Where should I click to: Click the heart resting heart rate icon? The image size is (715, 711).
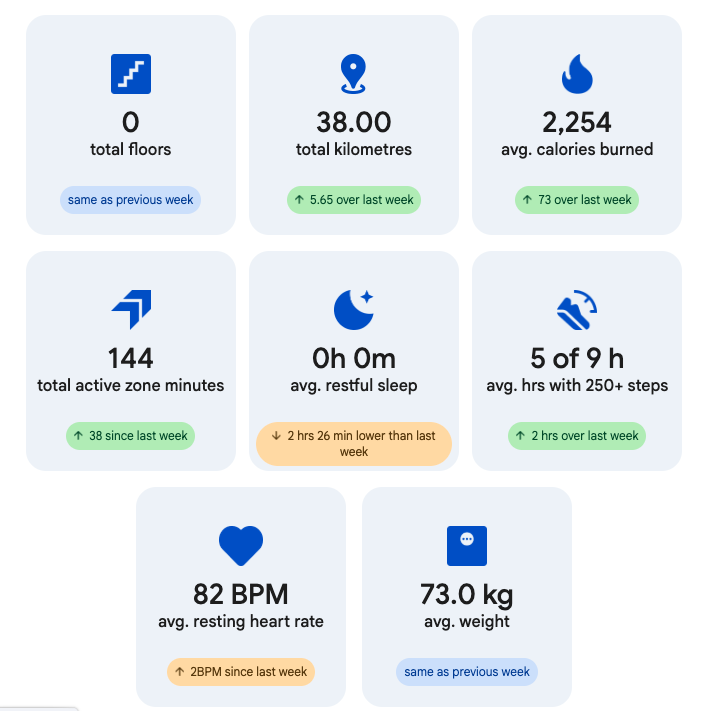point(241,546)
